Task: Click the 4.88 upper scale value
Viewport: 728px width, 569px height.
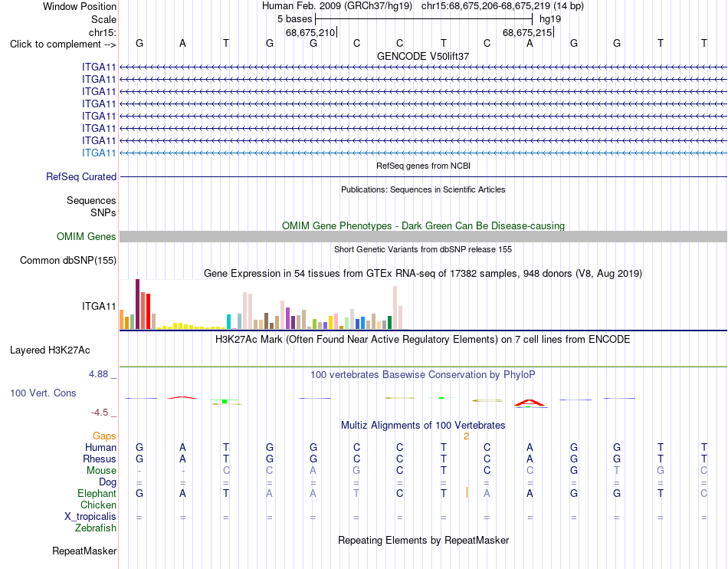Action: click(98, 374)
